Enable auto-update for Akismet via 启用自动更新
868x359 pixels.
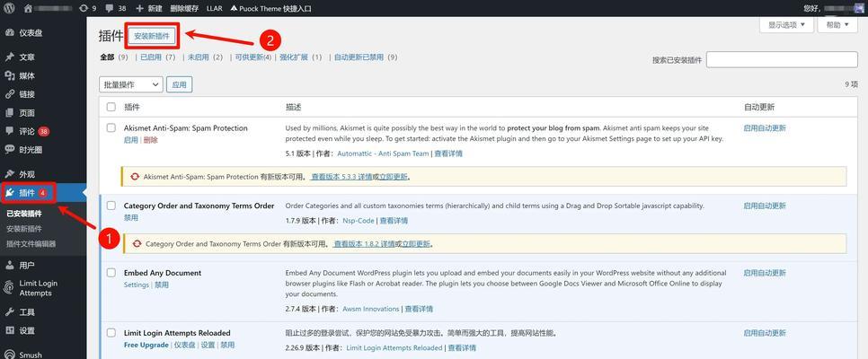765,127
